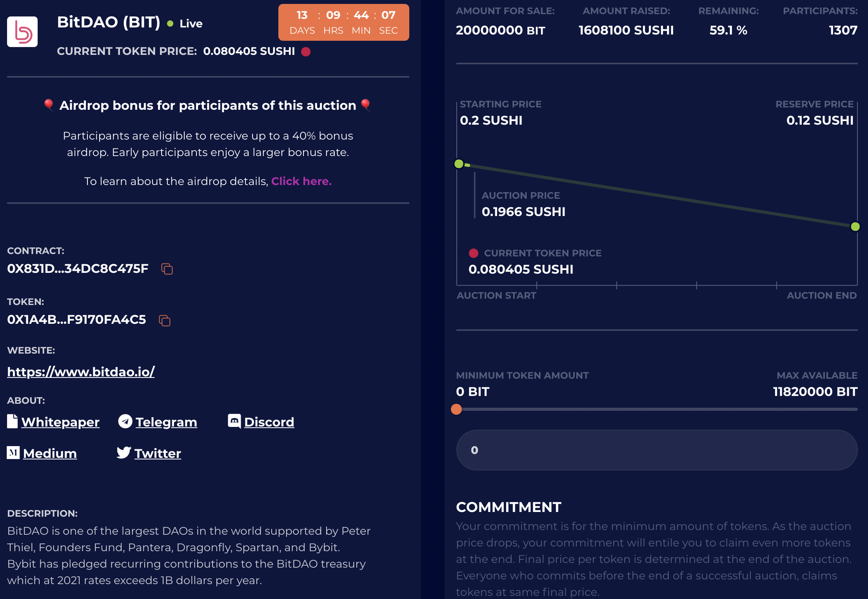Click the '0.2 SUSHI' starting price

point(491,120)
